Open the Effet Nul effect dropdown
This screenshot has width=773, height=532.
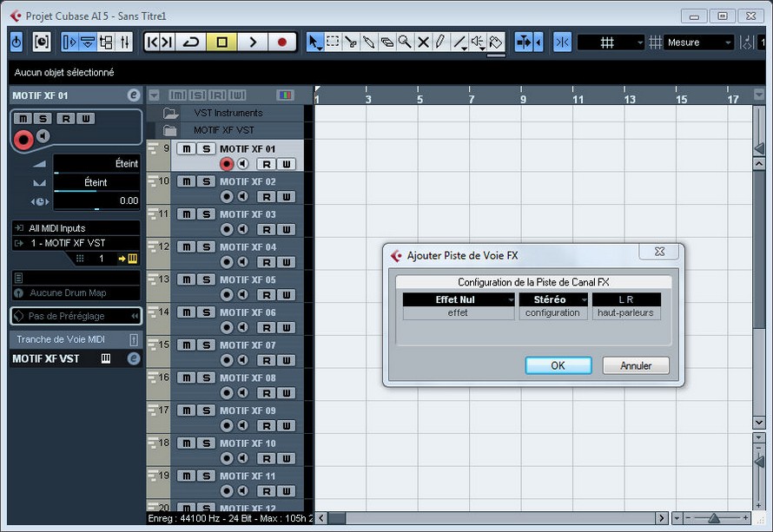click(x=458, y=299)
